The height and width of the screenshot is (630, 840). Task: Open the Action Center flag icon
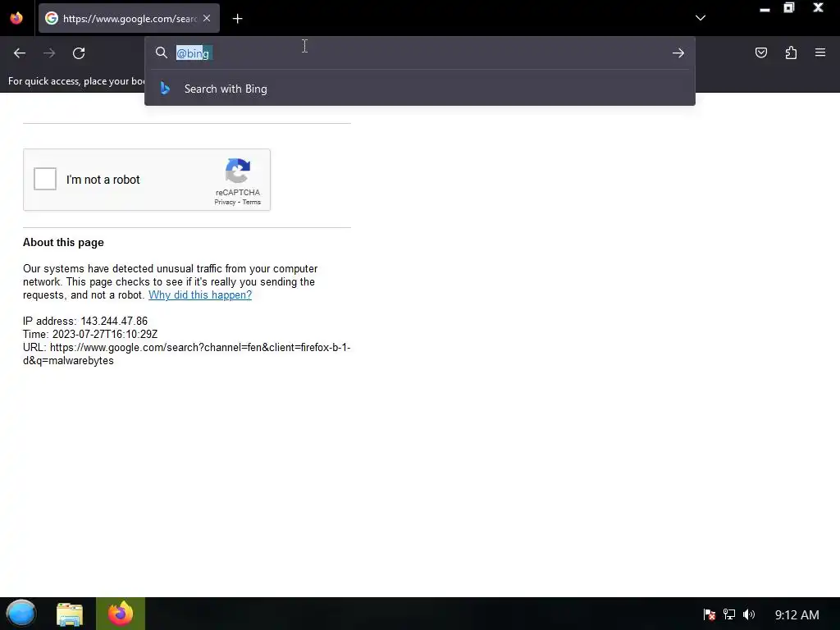coord(710,614)
